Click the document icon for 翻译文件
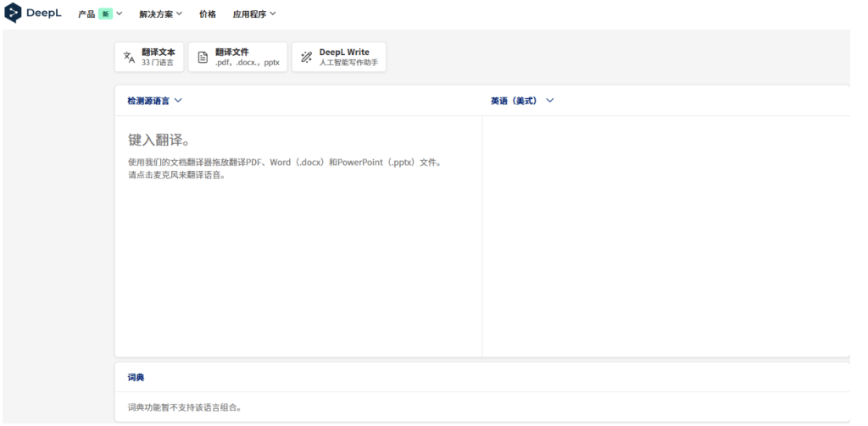The width and height of the screenshot is (868, 426). click(x=203, y=57)
